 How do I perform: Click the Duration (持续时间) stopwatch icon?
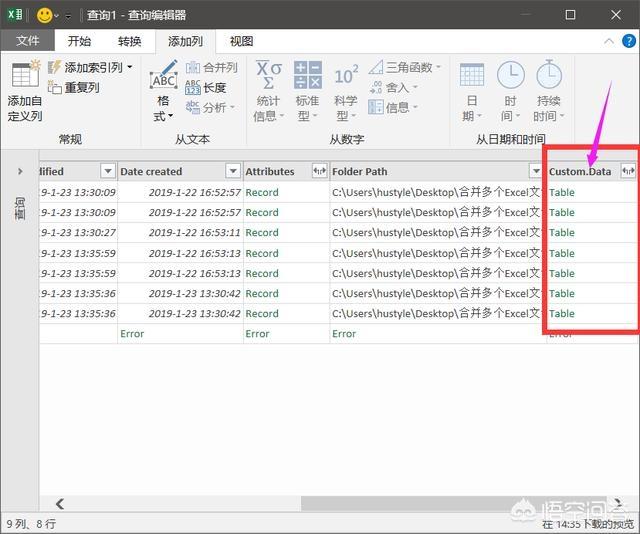pyautogui.click(x=549, y=74)
